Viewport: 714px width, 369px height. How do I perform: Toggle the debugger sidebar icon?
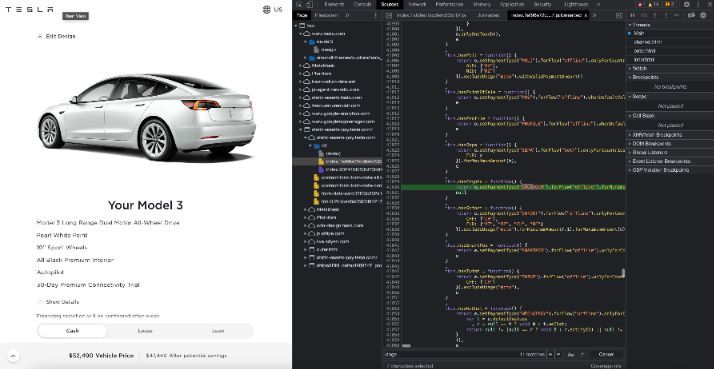click(619, 15)
